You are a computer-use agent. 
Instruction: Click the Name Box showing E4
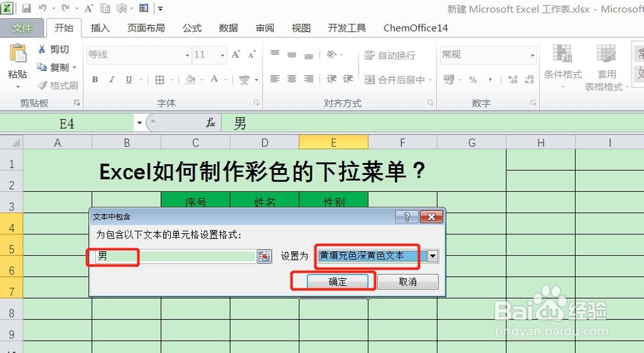click(x=68, y=123)
